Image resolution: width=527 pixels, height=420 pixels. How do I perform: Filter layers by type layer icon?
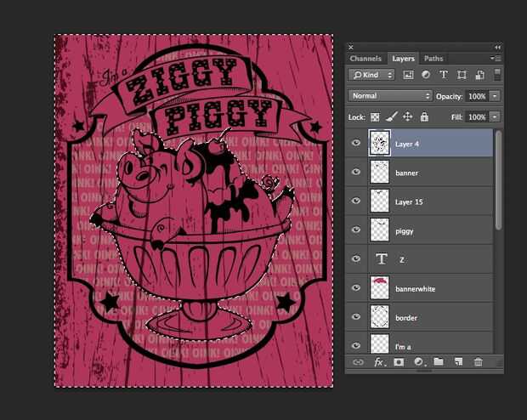point(444,75)
